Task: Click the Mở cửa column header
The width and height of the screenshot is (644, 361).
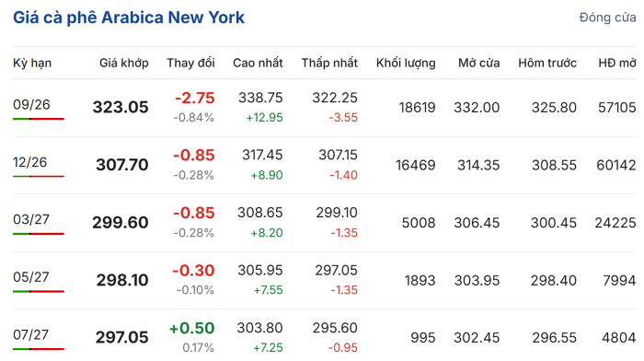Action: click(479, 63)
